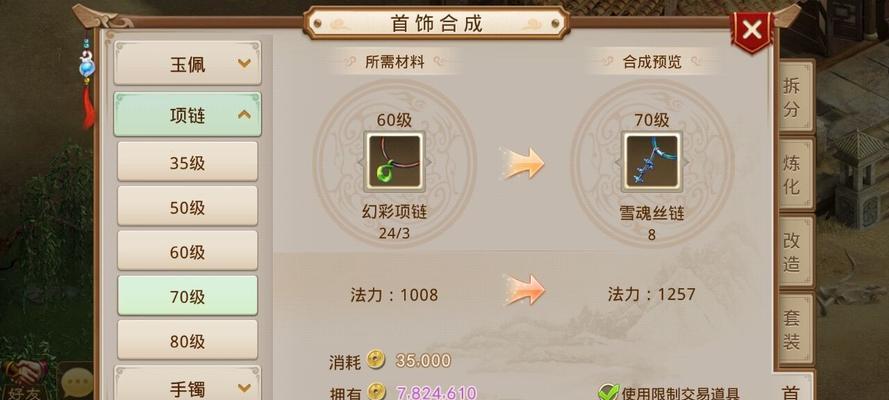
Task: Click the orange arrow between item icons
Action: click(x=523, y=164)
